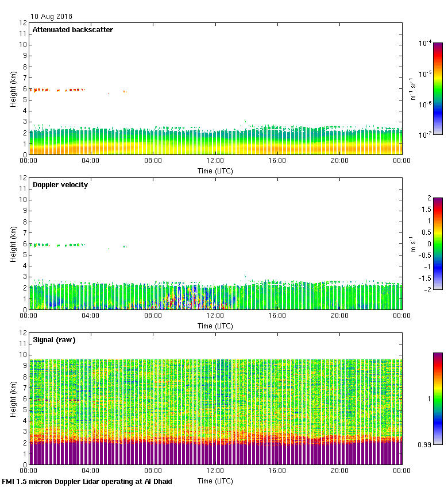Image resolution: width=448 pixels, height=488 pixels.
Task: Click "Height (km)" axis label of Signal plot
Action: tap(13, 398)
